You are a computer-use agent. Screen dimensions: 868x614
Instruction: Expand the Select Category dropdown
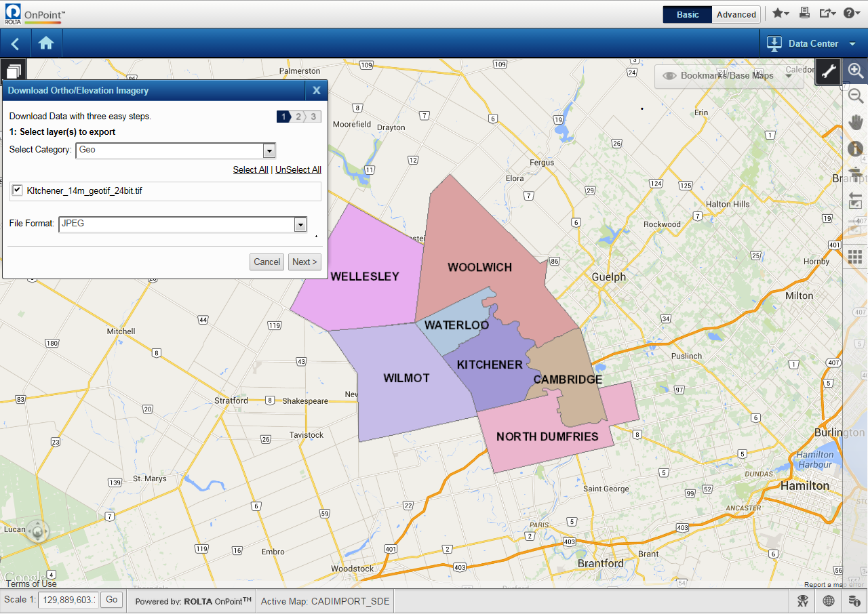[x=269, y=150]
